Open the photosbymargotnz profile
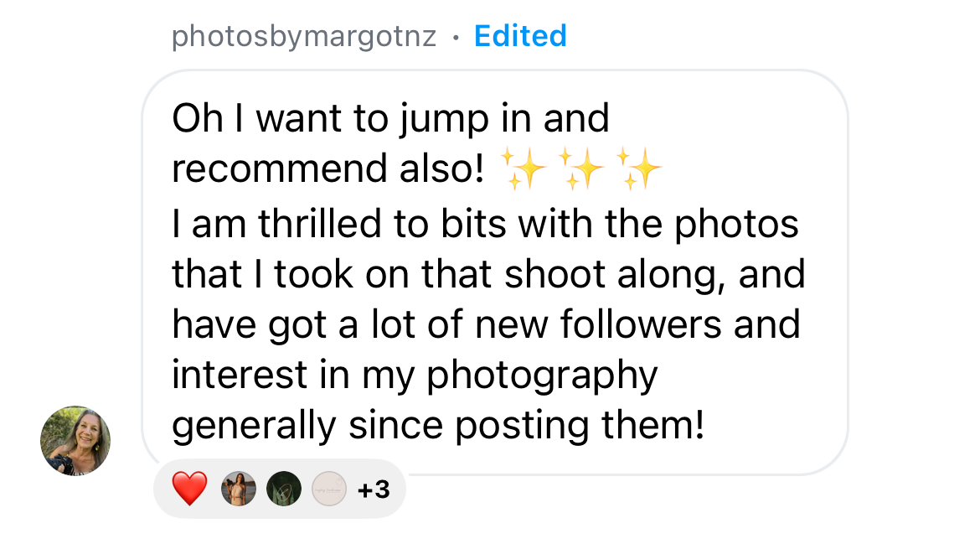Image resolution: width=980 pixels, height=549 pixels. click(x=304, y=36)
